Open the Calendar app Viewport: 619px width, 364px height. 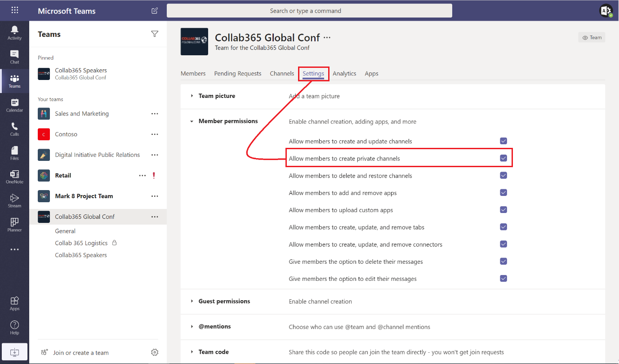(x=14, y=105)
